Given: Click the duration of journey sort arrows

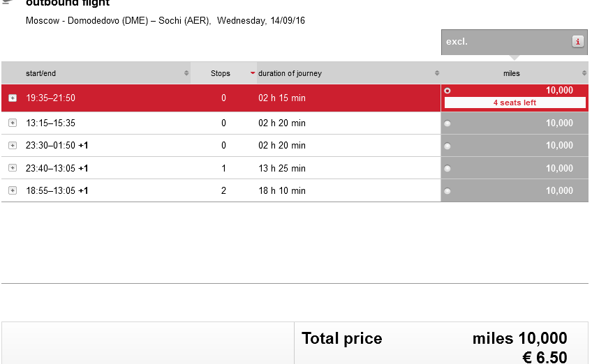Looking at the screenshot, I should pos(437,73).
